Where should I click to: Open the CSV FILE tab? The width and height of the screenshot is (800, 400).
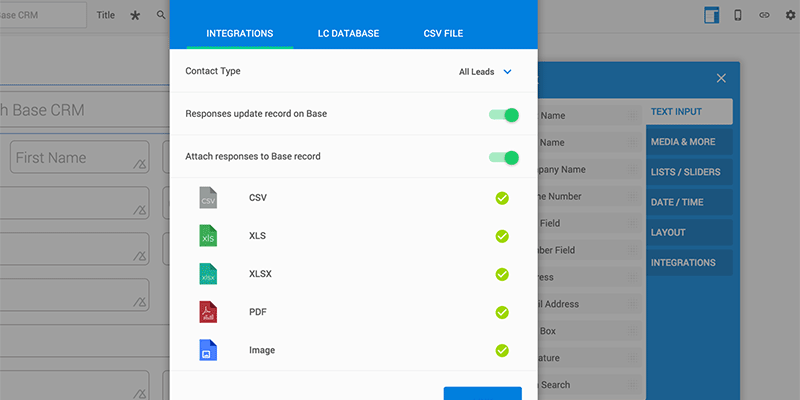443,34
